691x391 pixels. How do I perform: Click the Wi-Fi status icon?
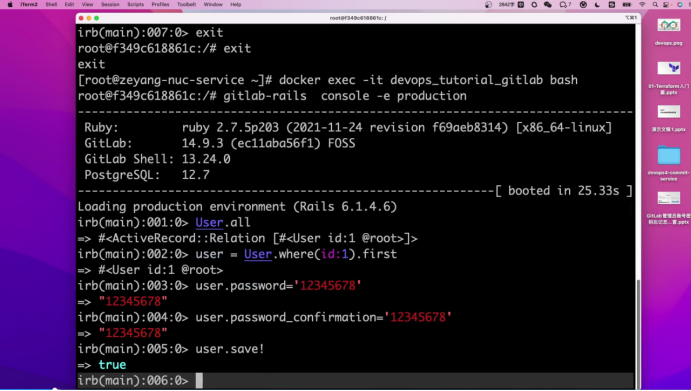pyautogui.click(x=642, y=4)
